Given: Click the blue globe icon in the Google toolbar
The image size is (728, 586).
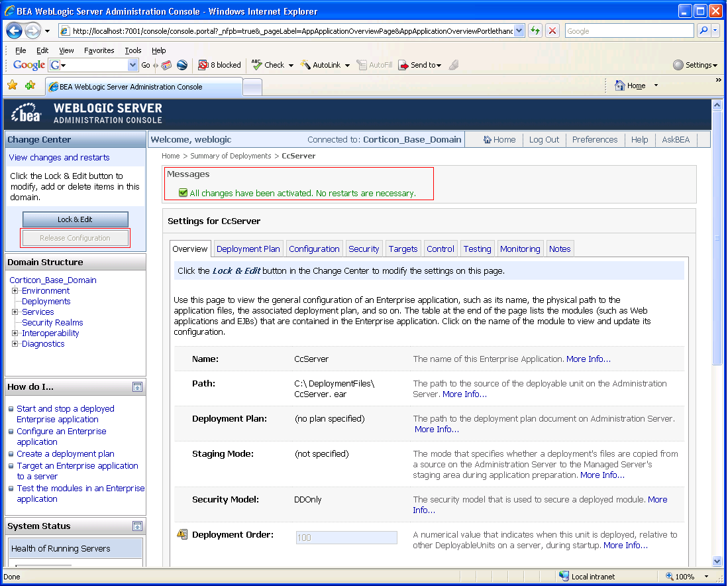Looking at the screenshot, I should coord(182,65).
